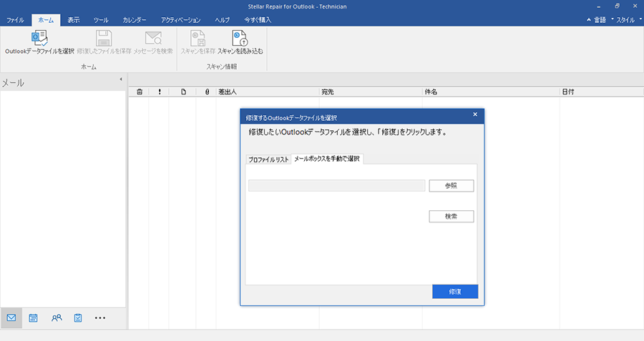Screen dimensions: 644x341
Task: Open mail view icon in bottom navigation
Action: click(x=11, y=318)
